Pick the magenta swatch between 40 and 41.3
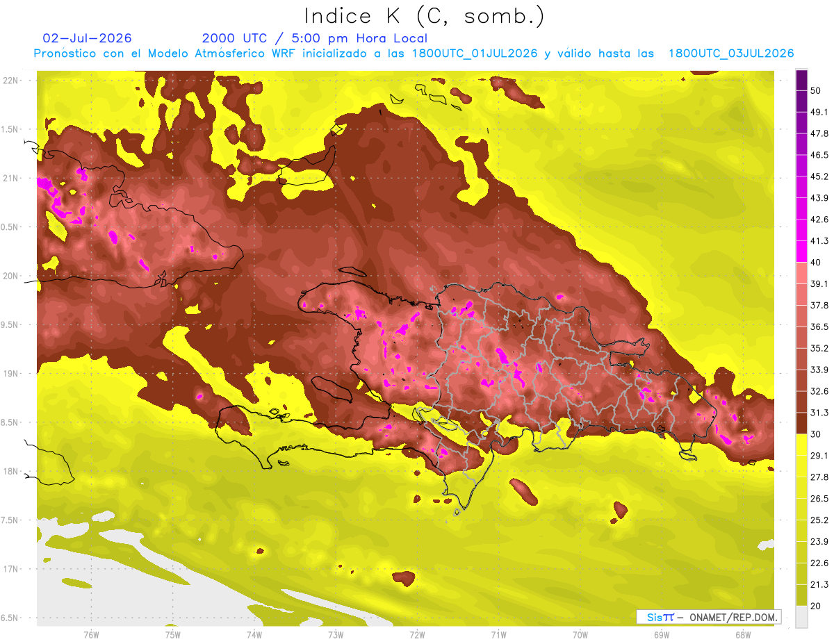This screenshot has height=644, width=834. (801, 251)
